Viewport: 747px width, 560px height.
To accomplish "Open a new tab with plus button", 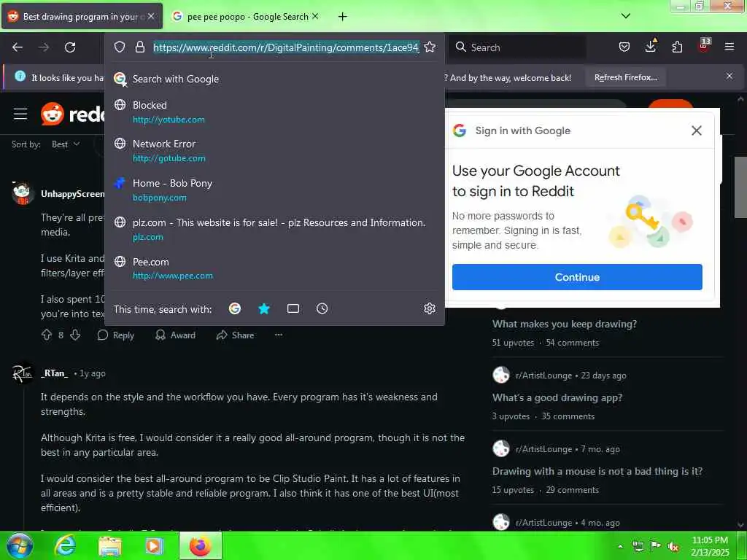I will [343, 17].
